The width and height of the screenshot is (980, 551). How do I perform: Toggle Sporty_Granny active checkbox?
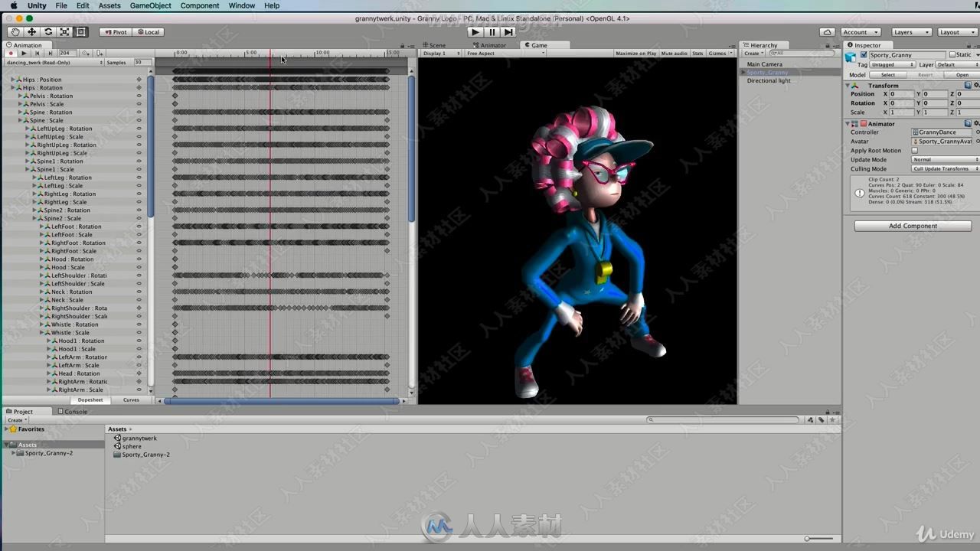[864, 55]
